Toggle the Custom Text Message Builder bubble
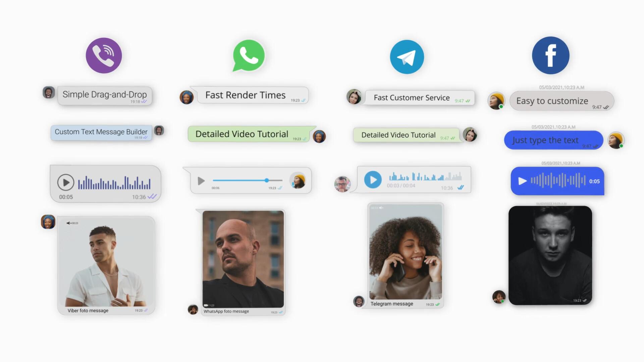The width and height of the screenshot is (644, 362). (x=101, y=131)
